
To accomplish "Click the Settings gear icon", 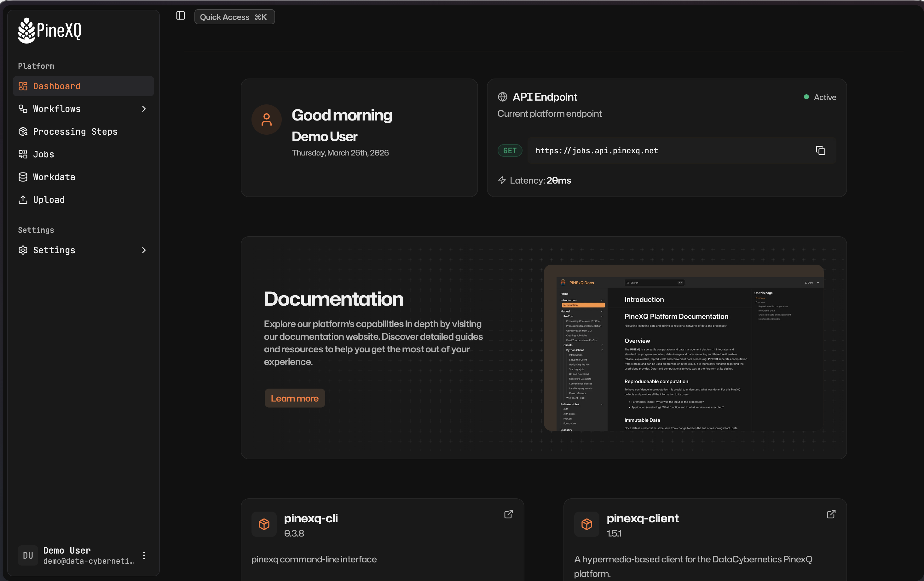I will pos(23,250).
